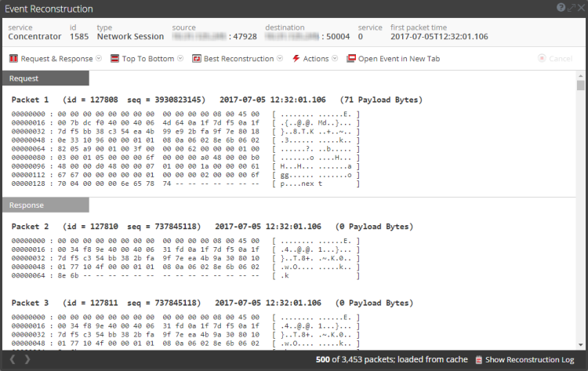Click the Best Reconstruction icon
This screenshot has width=588, height=371.
tap(197, 59)
